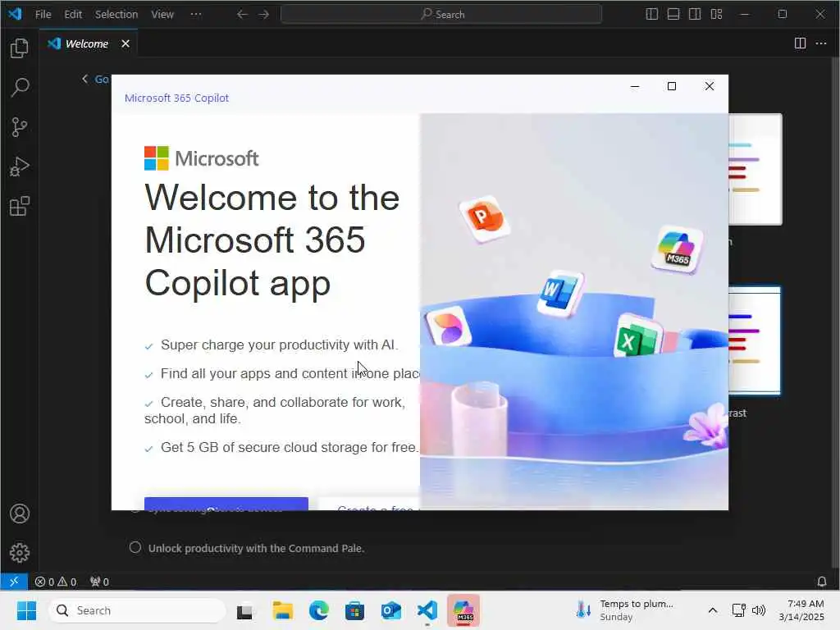This screenshot has height=630, width=840.
Task: Click 'Super charge your productivity with AI.' text
Action: tap(279, 345)
